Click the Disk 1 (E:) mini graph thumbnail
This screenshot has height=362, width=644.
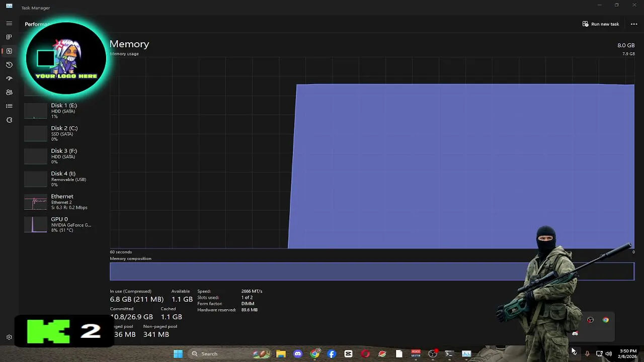click(36, 111)
